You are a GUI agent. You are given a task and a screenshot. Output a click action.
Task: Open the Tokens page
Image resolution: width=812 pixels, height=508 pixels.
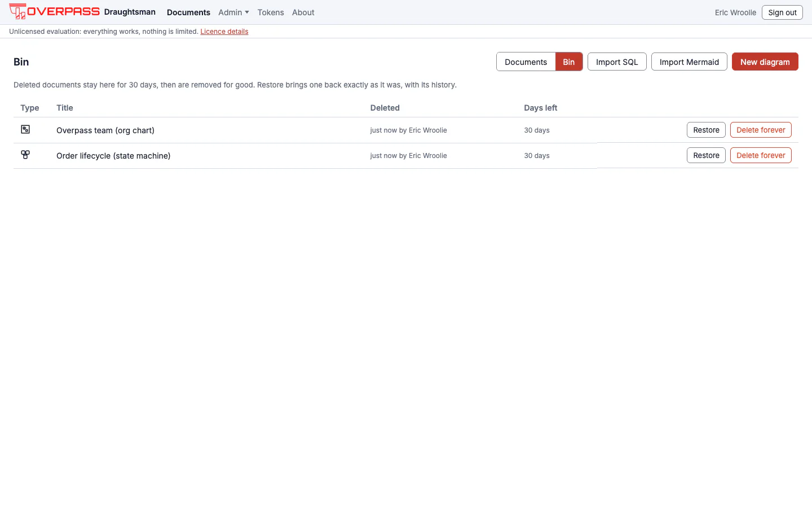(271, 12)
